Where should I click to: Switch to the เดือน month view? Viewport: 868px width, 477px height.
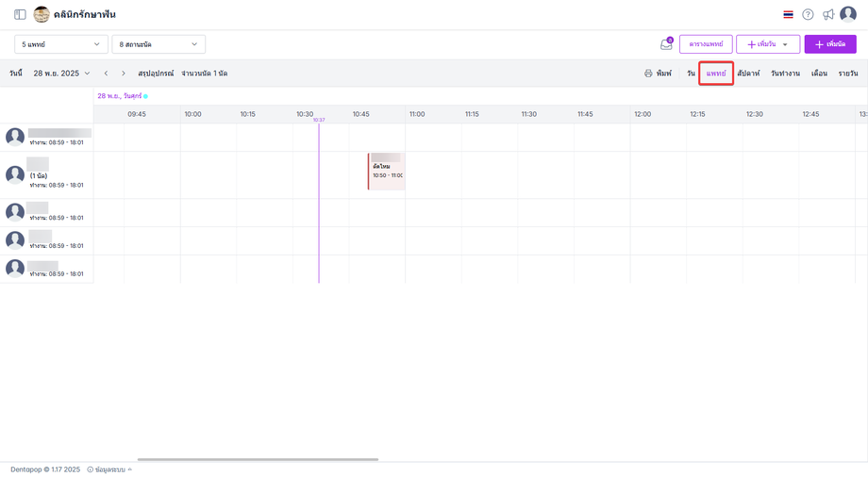coord(819,73)
